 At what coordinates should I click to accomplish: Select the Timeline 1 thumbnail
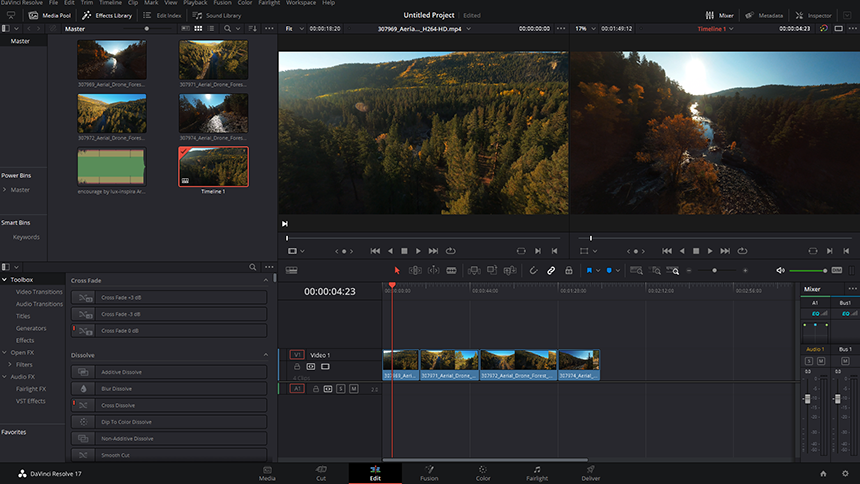click(213, 167)
